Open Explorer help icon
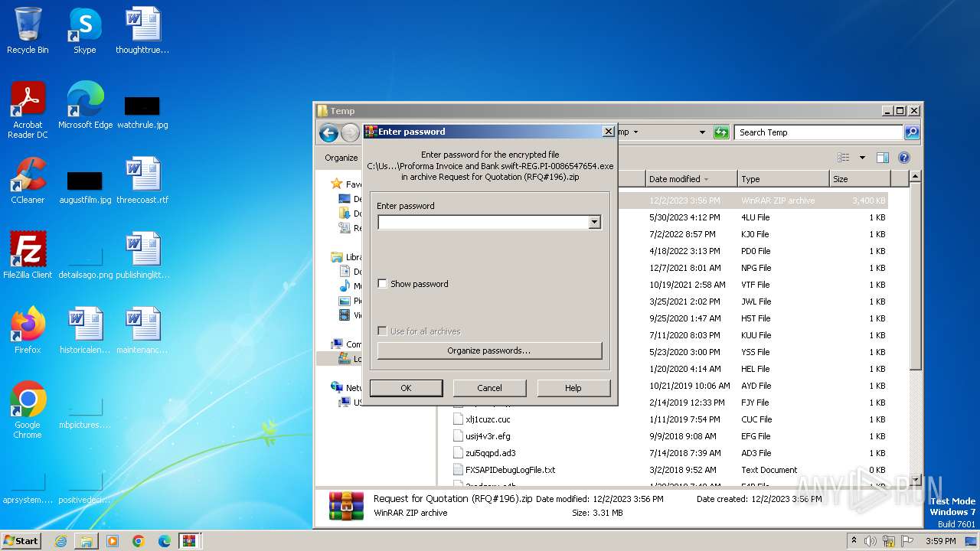Viewport: 980px width, 551px height. tap(904, 158)
